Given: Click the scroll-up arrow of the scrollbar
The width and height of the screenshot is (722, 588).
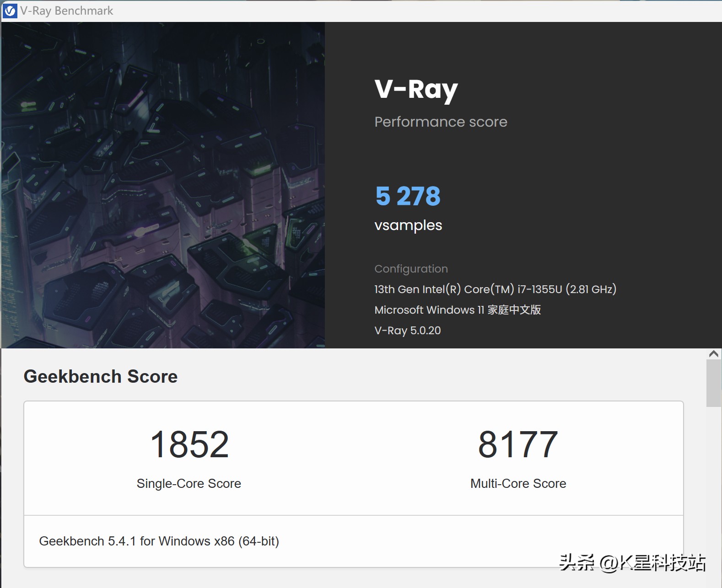Looking at the screenshot, I should click(x=713, y=354).
